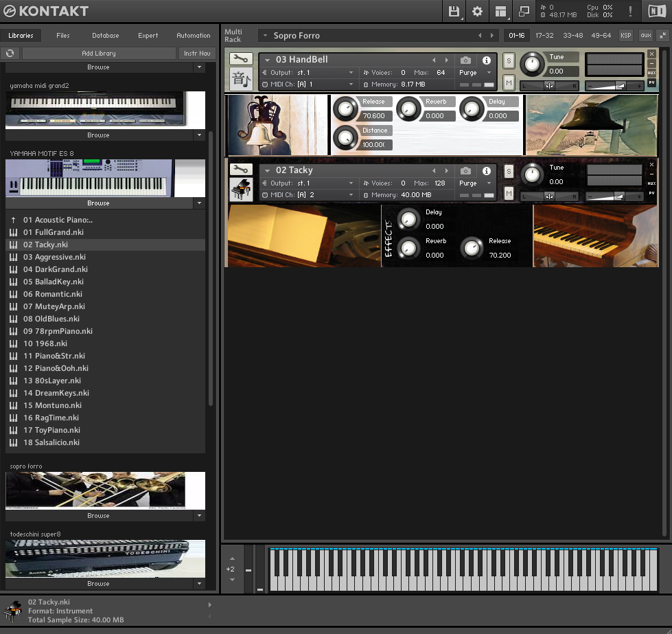Viewport: 672px width, 634px height.
Task: Open options via the gear icon
Action: 477,11
